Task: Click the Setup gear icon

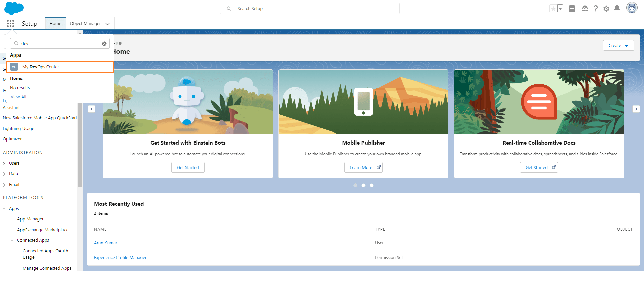Action: tap(606, 9)
